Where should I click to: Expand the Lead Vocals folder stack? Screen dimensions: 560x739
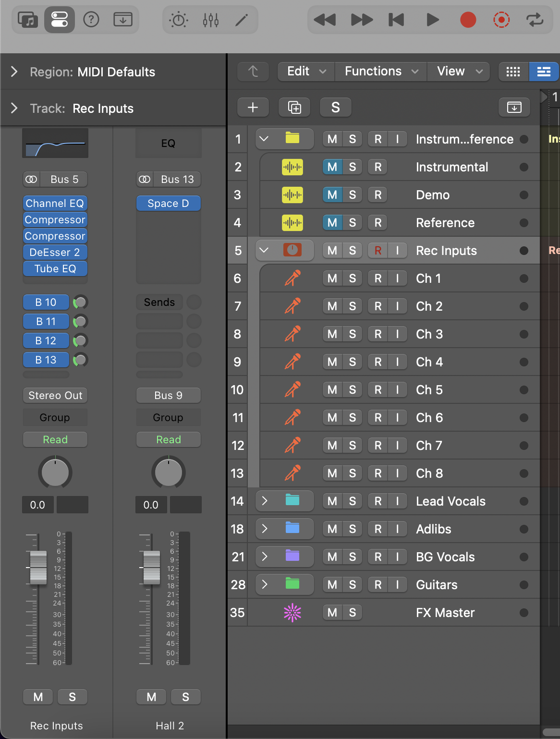264,501
